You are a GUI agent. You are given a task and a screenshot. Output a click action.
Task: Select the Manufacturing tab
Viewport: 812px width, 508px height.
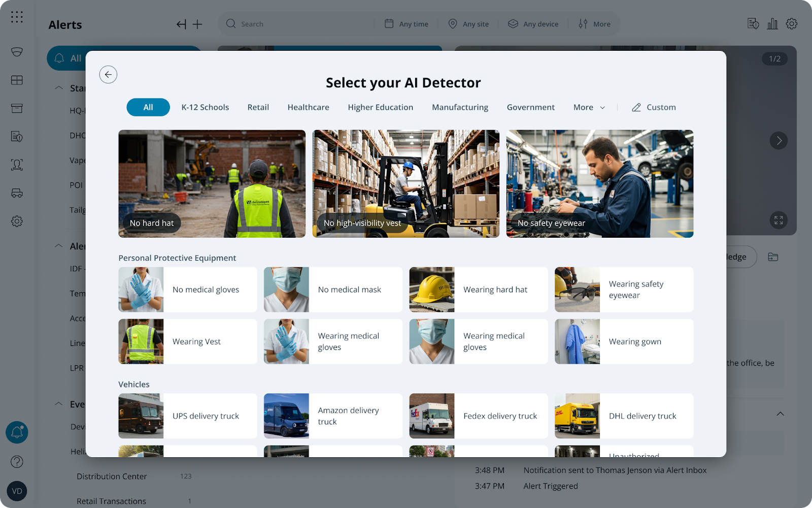pyautogui.click(x=460, y=107)
